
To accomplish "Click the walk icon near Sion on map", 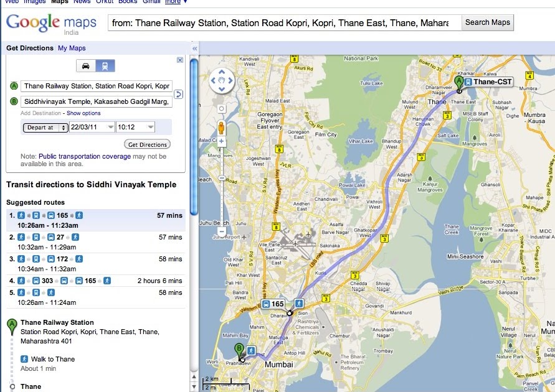I will pos(299,303).
